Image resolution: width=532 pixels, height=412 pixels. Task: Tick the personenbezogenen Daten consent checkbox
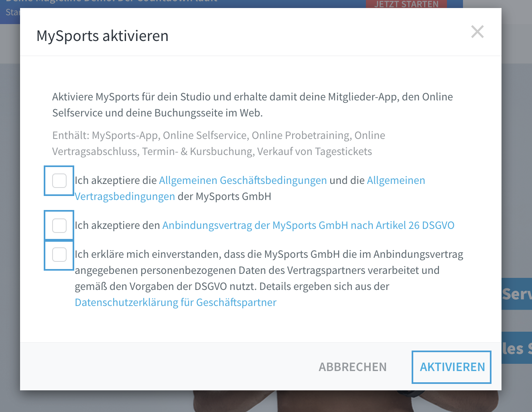59,255
